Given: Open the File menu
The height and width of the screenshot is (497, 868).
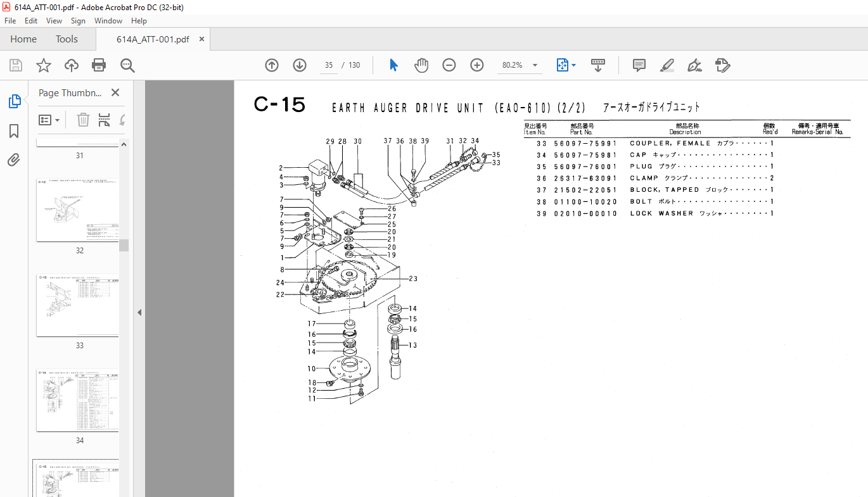Looking at the screenshot, I should point(10,21).
